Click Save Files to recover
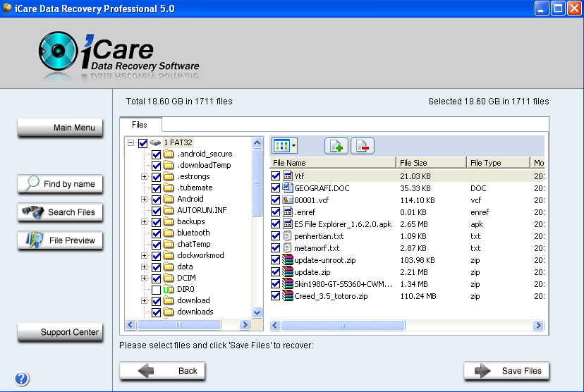 [506, 371]
